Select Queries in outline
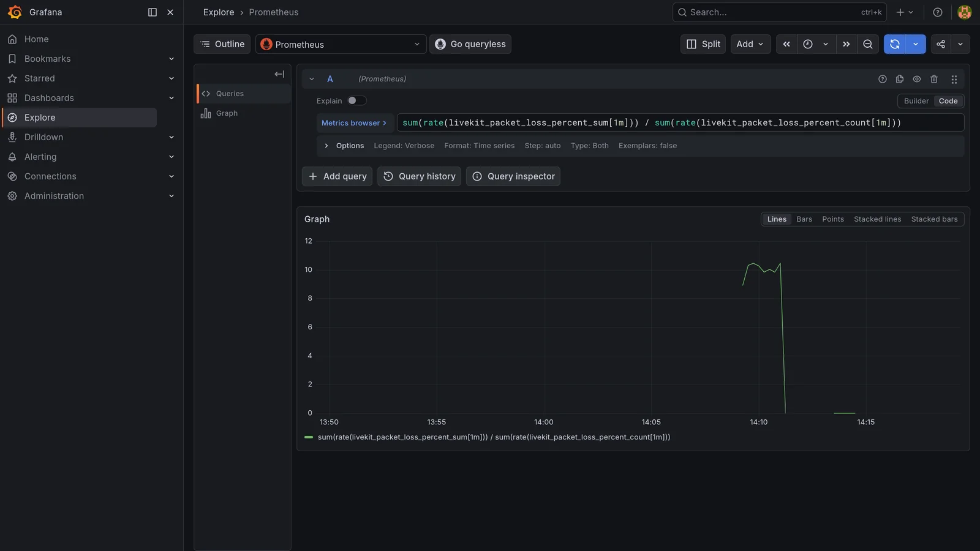Screen dimensions: 980x551 (243, 94)
